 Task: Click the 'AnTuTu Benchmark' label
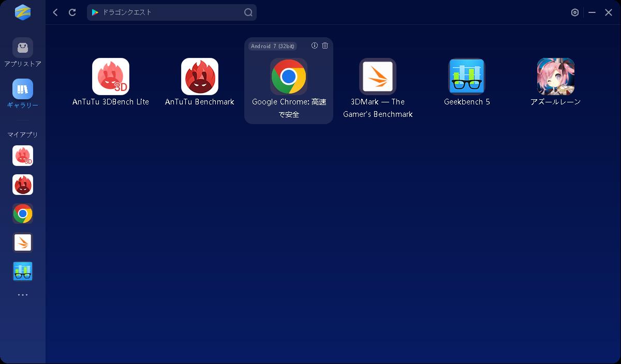coord(200,102)
